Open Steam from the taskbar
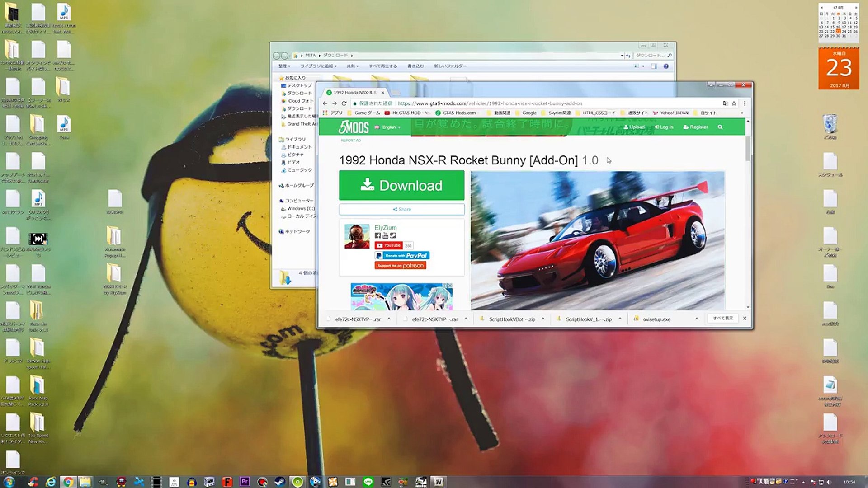The width and height of the screenshot is (868, 488). tap(280, 482)
